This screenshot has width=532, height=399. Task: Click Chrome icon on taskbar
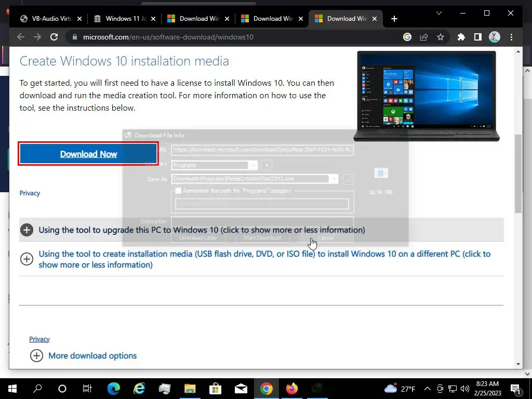tap(267, 389)
